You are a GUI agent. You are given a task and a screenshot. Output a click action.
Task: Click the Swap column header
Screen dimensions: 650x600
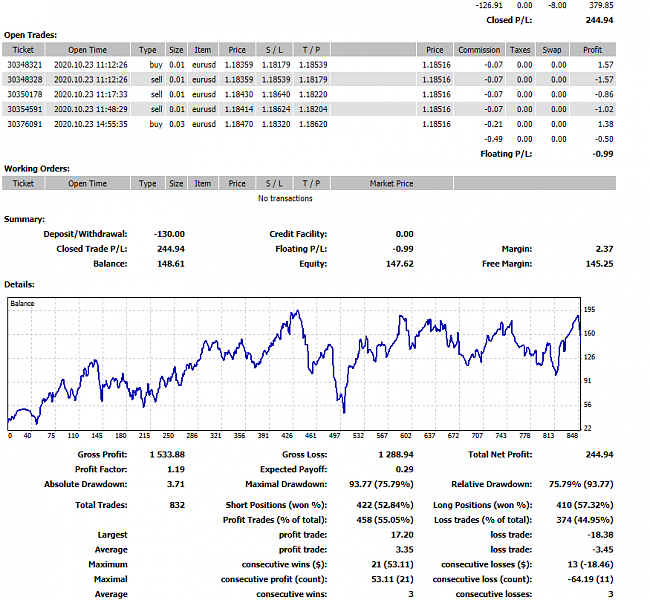point(552,50)
